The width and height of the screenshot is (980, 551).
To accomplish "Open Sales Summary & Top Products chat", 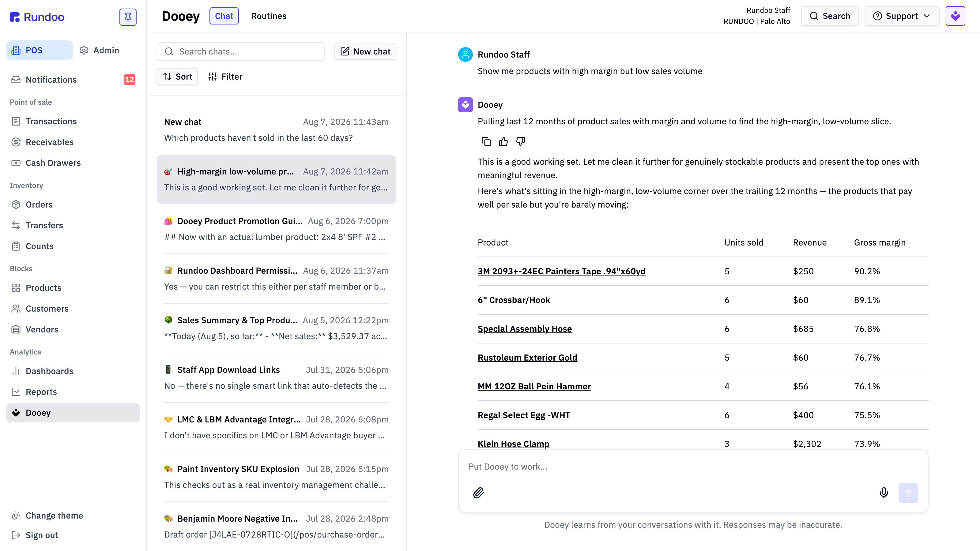I will point(276,328).
